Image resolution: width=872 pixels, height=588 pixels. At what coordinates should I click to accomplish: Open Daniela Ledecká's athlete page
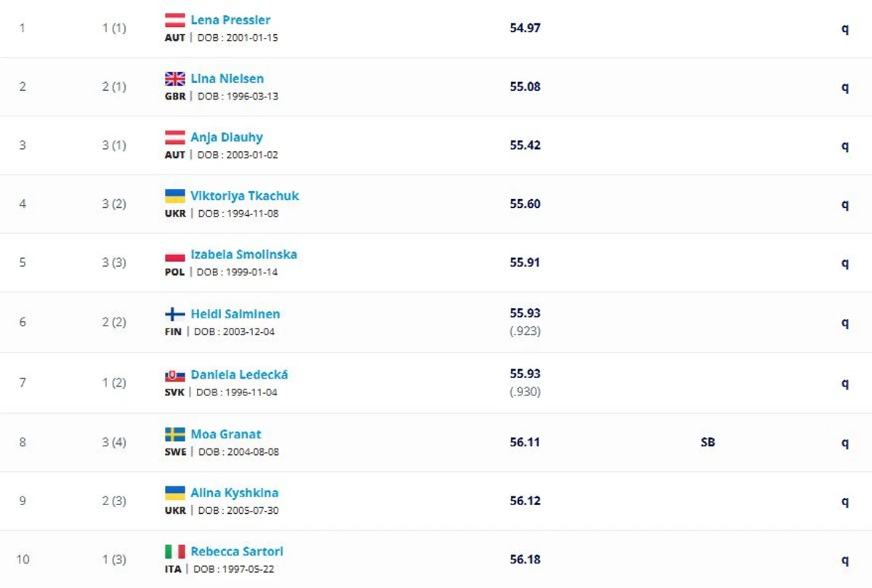239,374
